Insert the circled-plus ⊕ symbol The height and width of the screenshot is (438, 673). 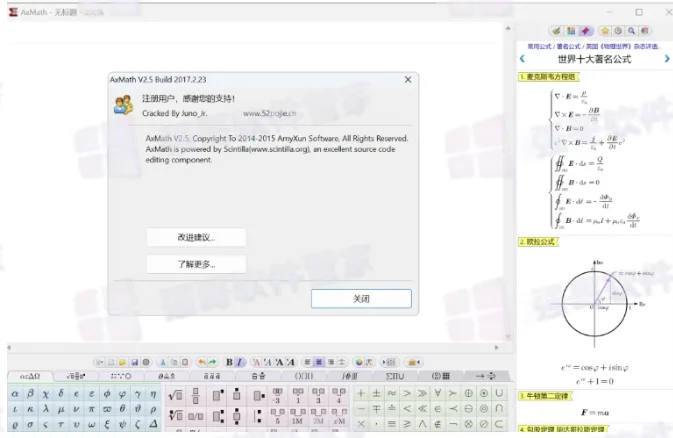tap(468, 393)
